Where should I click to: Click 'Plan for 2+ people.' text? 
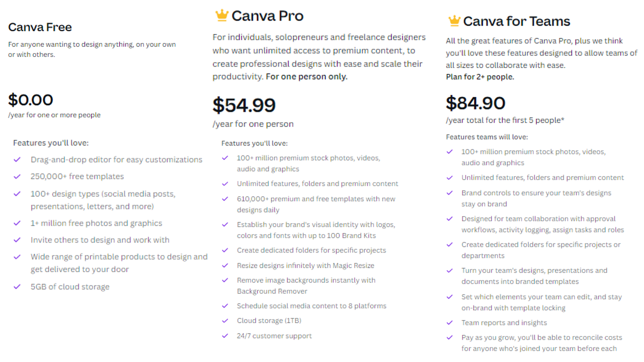(x=480, y=77)
